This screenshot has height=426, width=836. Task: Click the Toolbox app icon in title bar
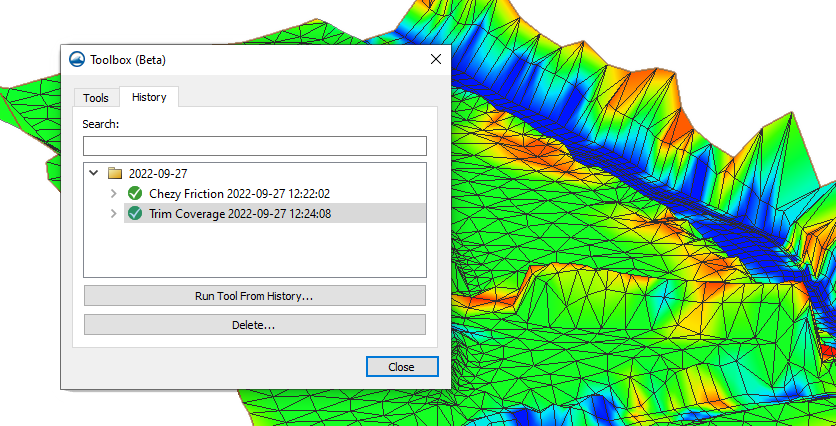77,59
